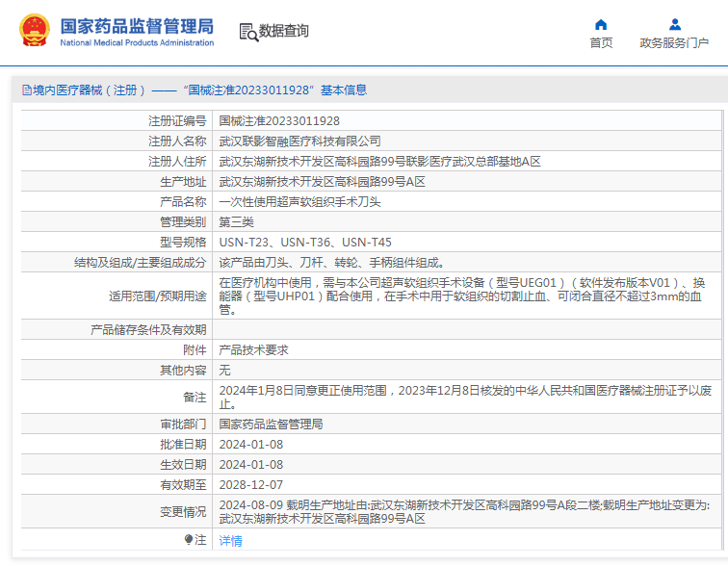
Task: Click the 结构及组成/主要组成成分 label
Action: (141, 263)
